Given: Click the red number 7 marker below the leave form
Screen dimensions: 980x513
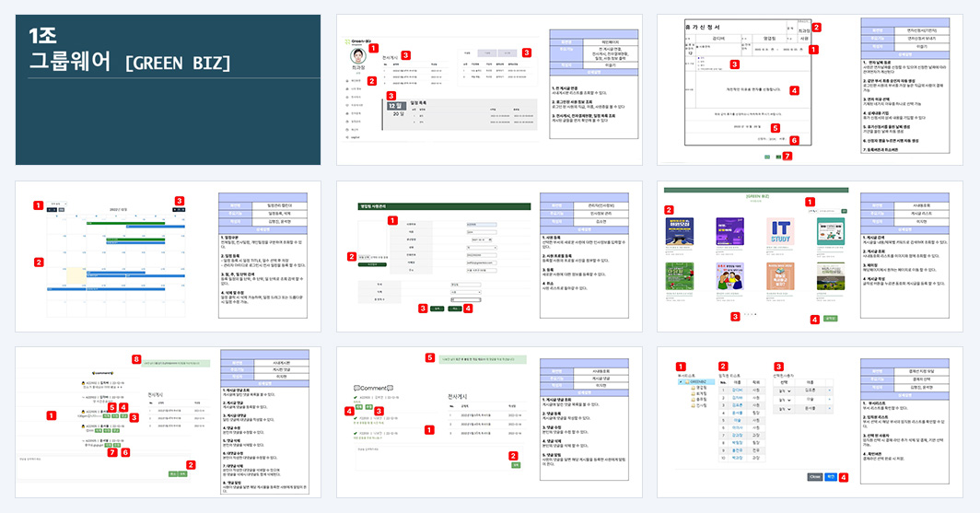Looking at the screenshot, I should pos(787,157).
